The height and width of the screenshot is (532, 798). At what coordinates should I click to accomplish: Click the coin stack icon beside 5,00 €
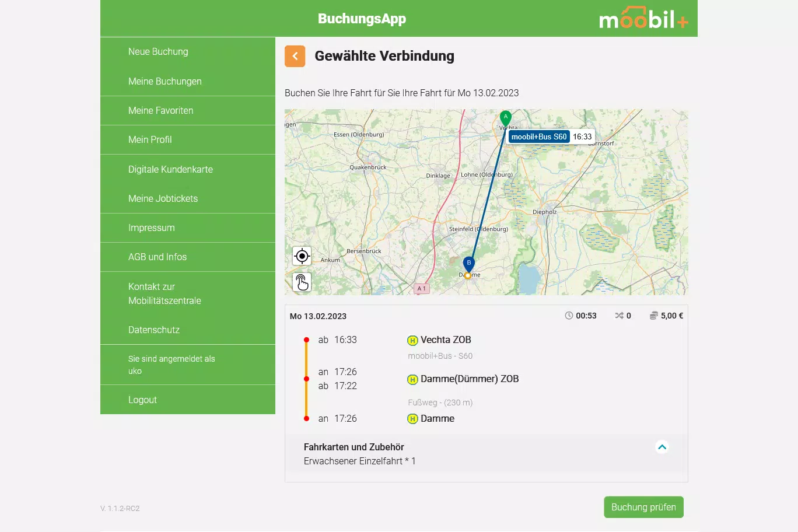tap(654, 315)
